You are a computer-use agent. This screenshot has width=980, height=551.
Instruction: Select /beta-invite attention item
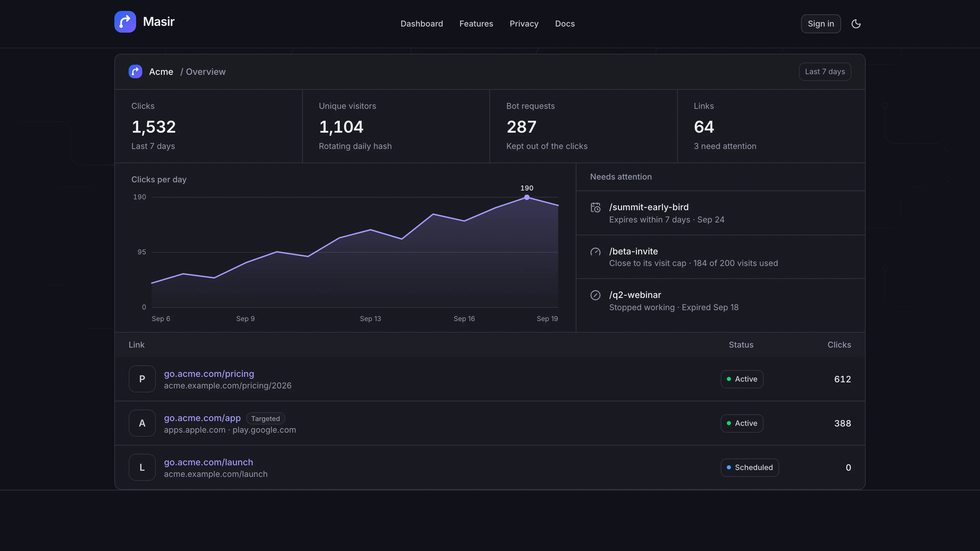tap(721, 257)
